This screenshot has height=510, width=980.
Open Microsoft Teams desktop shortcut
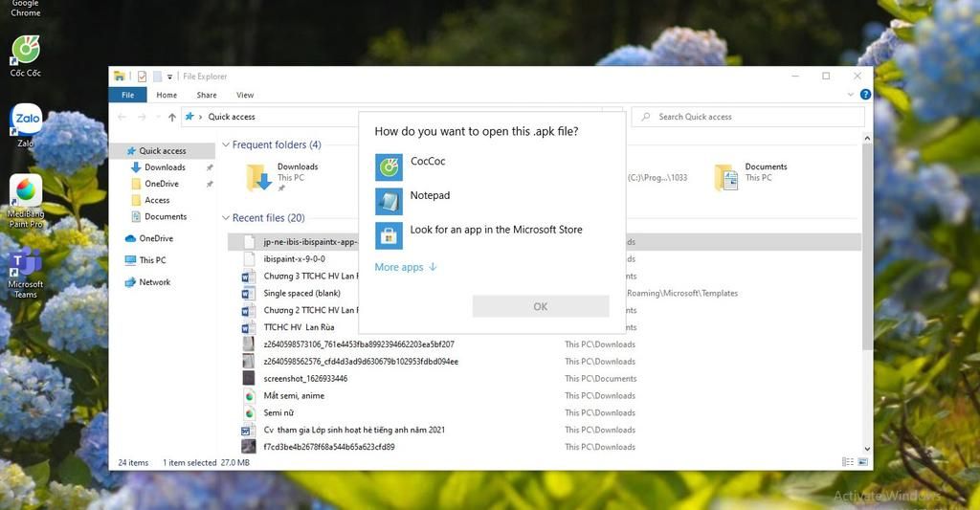26,273
